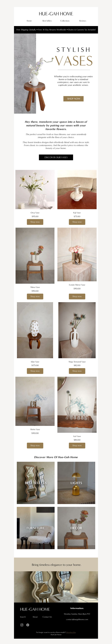Click the DISCOVER OUR VASES button

coord(56,157)
